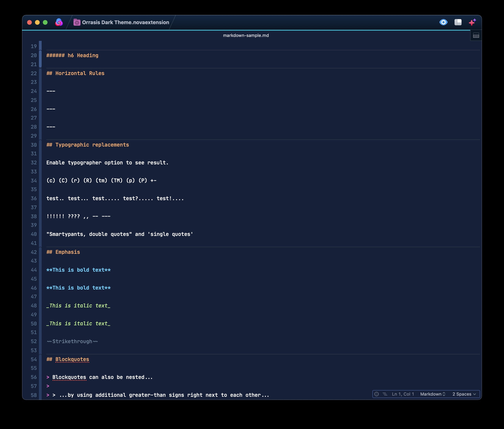504x429 pixels.
Task: Select the markdown-sample.md tab
Action: [x=246, y=36]
